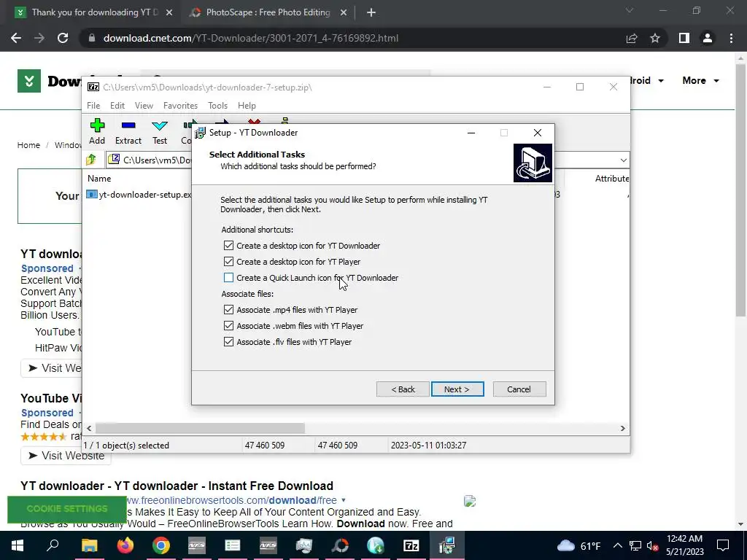Open File Explorer from taskbar
The height and width of the screenshot is (560, 747).
(90, 545)
